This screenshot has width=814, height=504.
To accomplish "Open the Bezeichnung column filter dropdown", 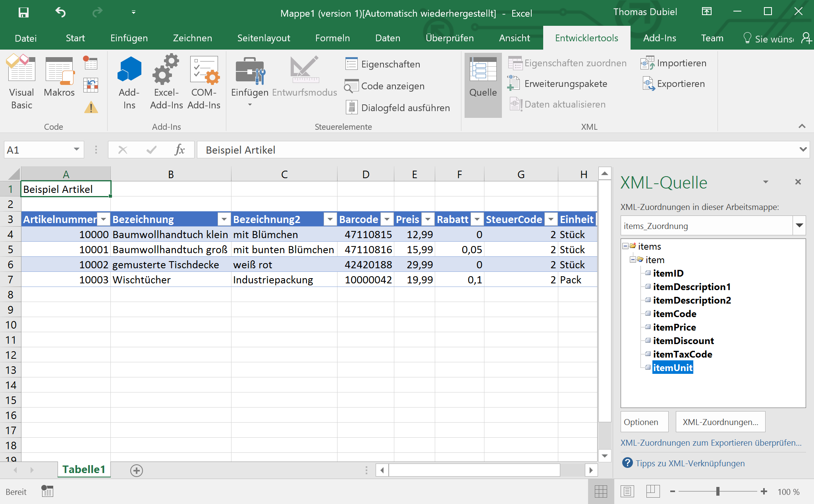I will (224, 219).
